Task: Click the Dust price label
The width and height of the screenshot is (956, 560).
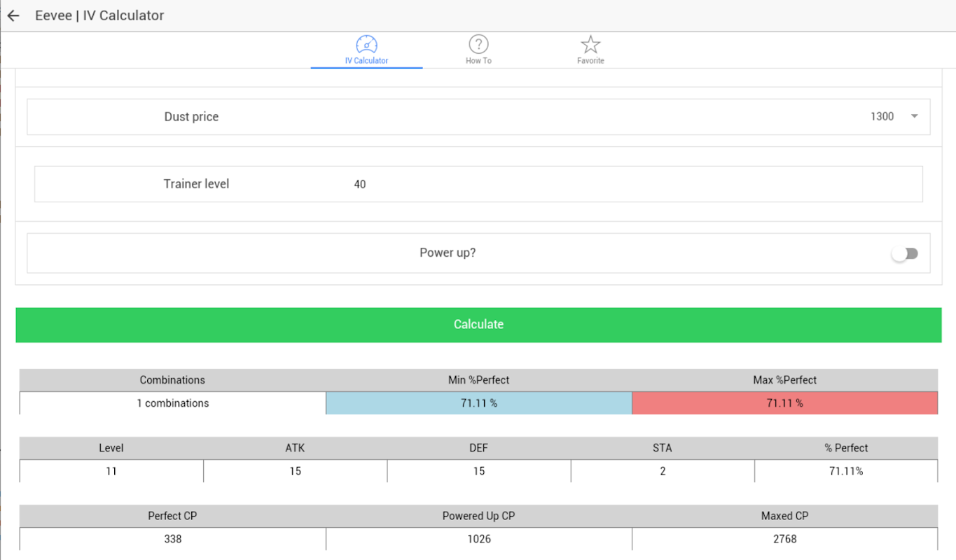Action: (x=191, y=117)
